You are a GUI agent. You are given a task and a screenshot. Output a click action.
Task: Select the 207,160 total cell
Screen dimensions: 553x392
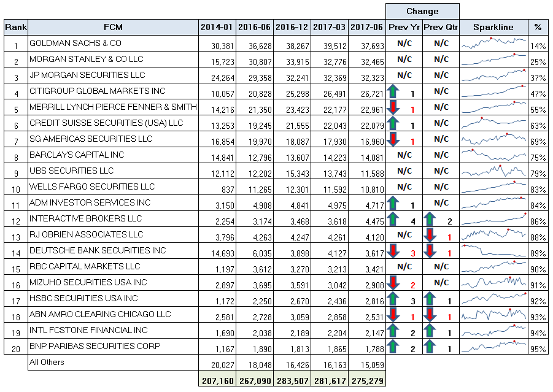pos(217,379)
